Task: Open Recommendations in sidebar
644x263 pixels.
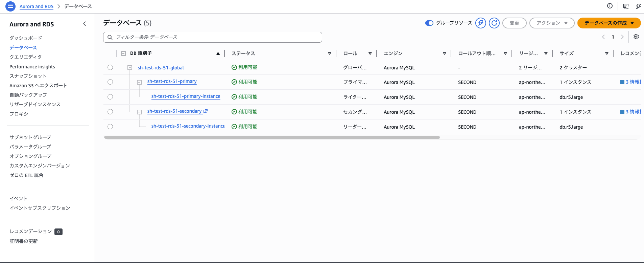Action: coord(31,232)
